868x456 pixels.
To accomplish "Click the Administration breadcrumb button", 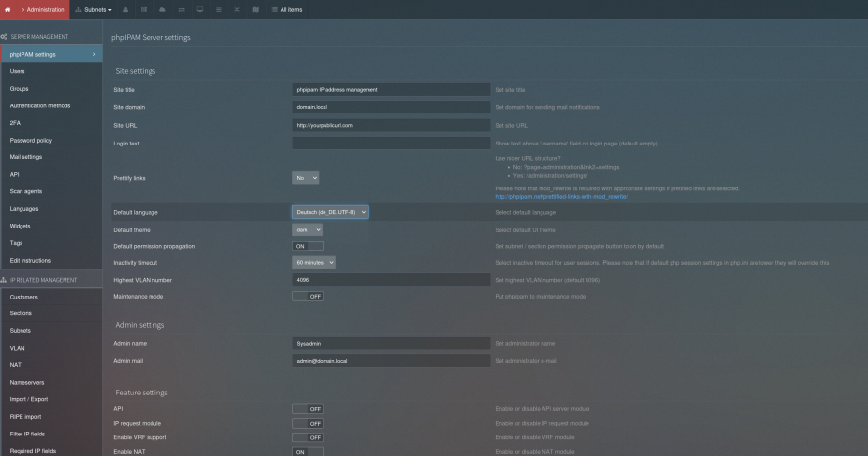I will pos(43,9).
